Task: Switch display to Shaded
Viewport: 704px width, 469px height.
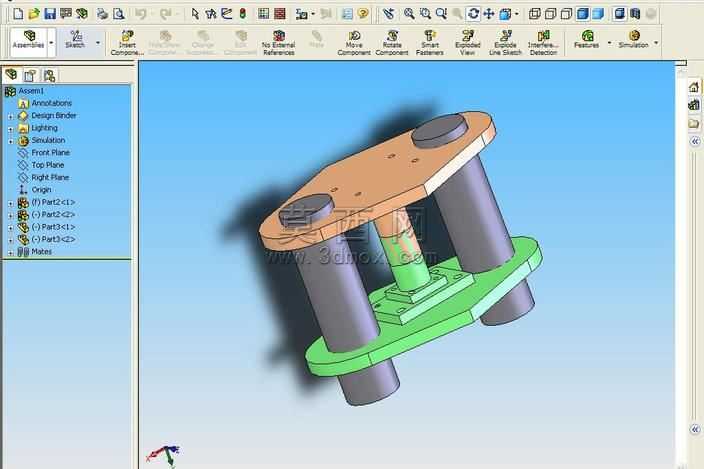Action: (x=598, y=14)
